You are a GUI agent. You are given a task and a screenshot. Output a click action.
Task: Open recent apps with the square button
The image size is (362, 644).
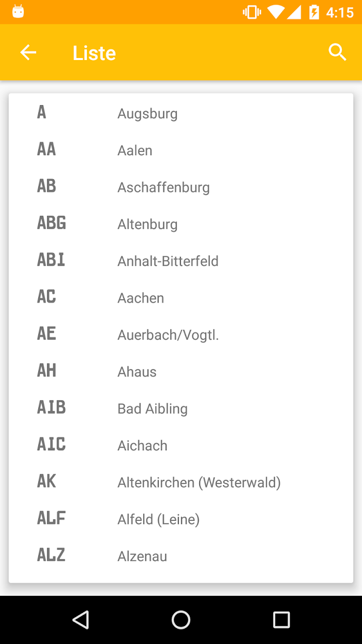click(x=281, y=620)
